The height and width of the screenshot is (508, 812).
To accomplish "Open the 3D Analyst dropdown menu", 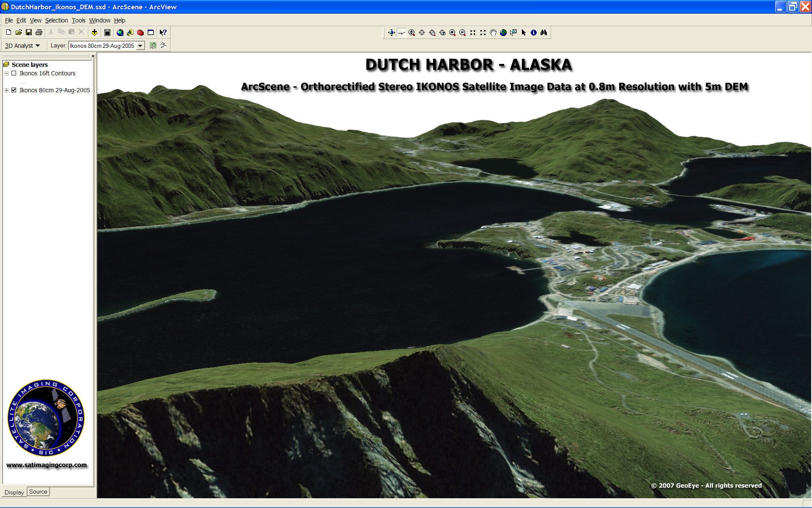I will pos(22,46).
